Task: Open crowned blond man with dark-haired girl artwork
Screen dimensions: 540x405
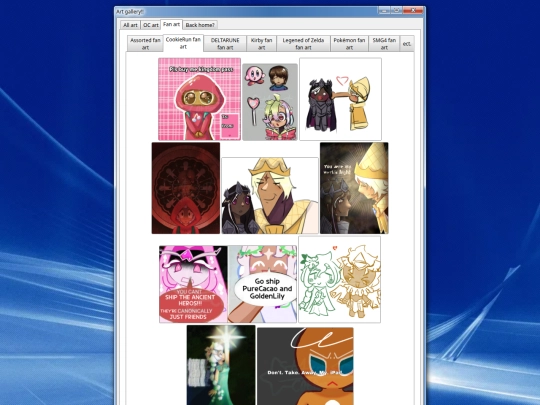Action: click(x=270, y=196)
